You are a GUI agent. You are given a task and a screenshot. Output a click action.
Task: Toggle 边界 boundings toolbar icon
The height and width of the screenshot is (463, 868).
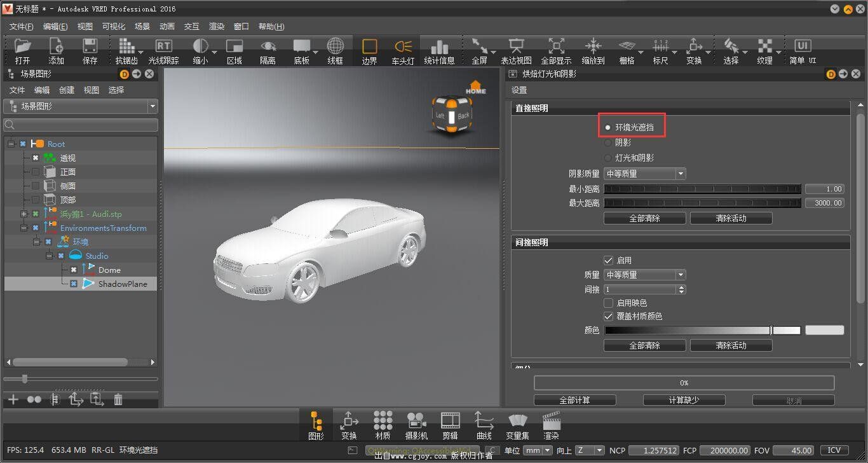[369, 46]
